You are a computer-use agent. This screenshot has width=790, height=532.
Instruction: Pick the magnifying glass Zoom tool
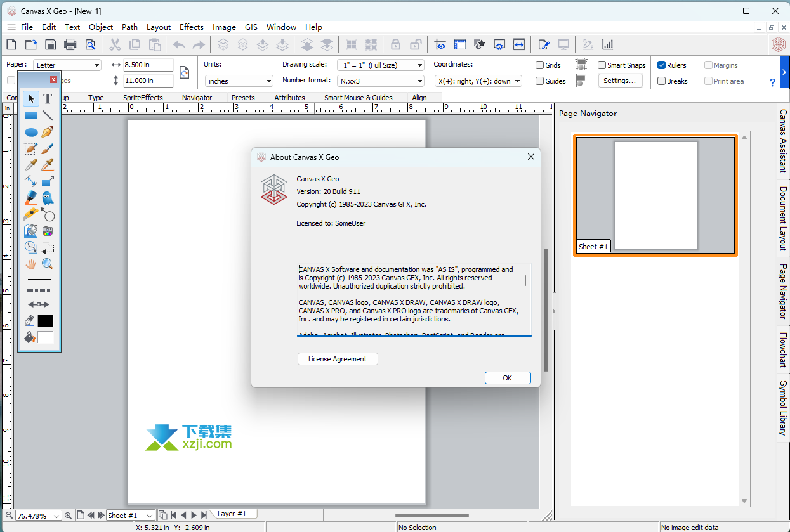(x=48, y=264)
